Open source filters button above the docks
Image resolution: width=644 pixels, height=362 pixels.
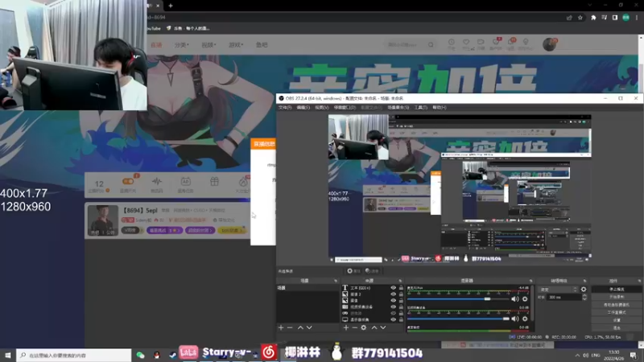click(x=372, y=271)
